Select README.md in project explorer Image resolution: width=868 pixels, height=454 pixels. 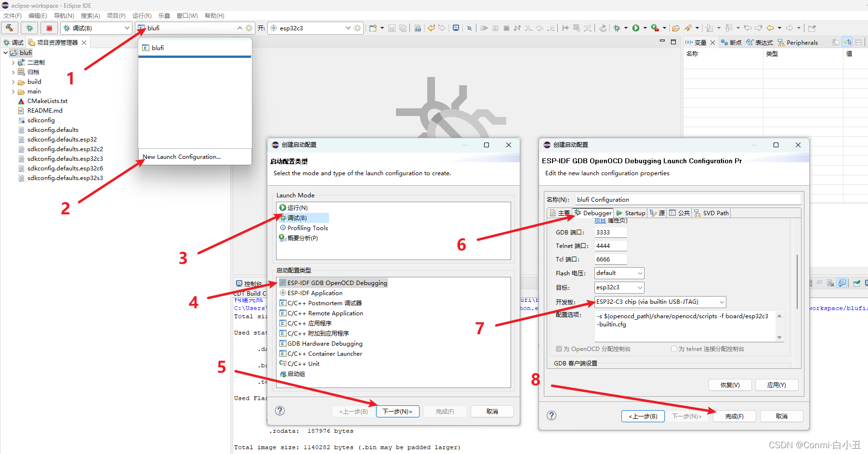pyautogui.click(x=45, y=111)
